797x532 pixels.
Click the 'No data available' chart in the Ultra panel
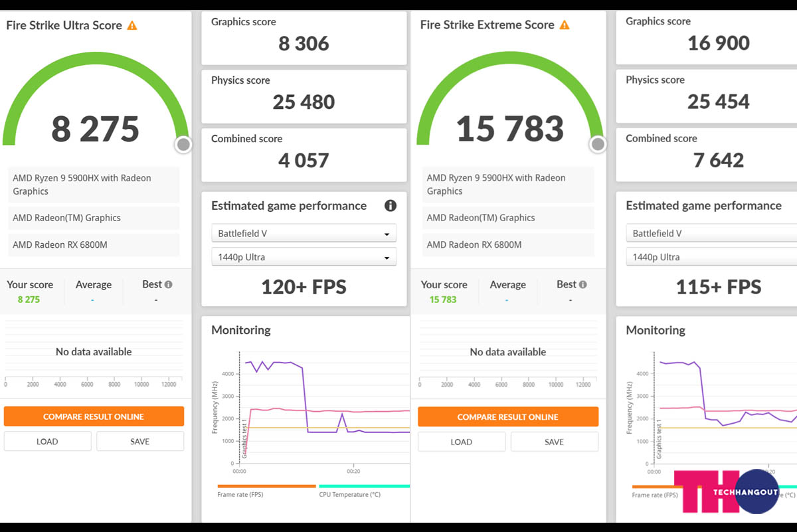click(94, 354)
